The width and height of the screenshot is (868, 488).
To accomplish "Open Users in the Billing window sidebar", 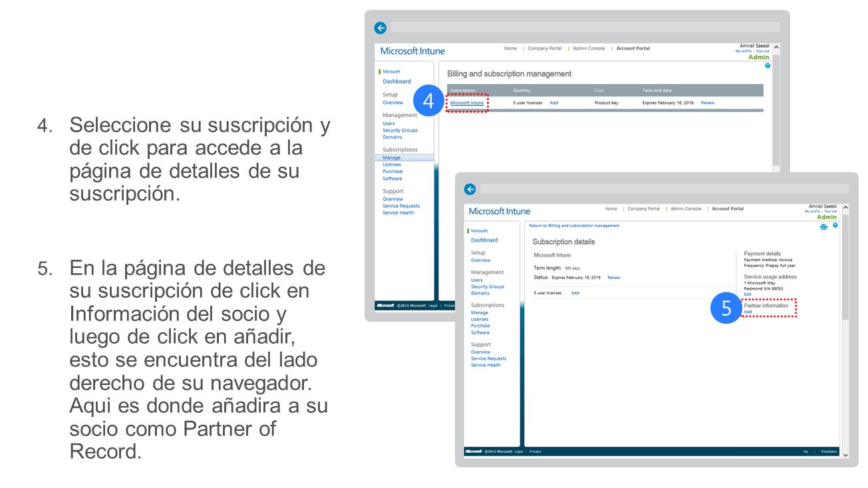I will [x=388, y=124].
